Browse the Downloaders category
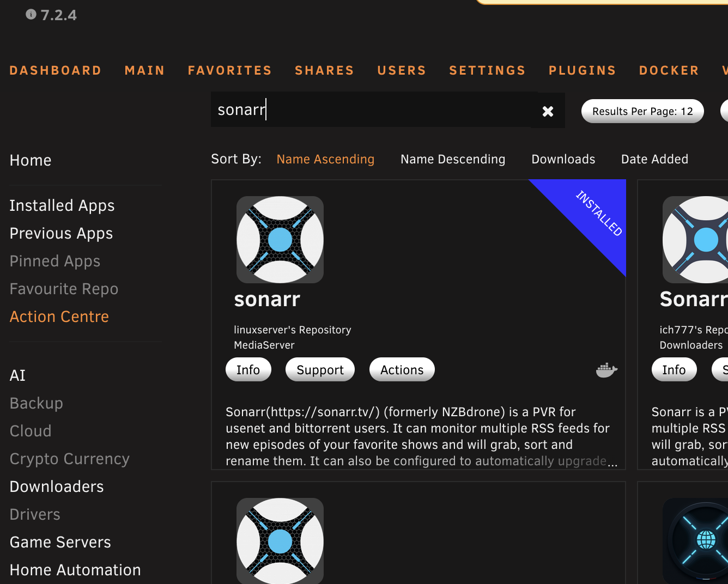The height and width of the screenshot is (584, 728). 57,486
